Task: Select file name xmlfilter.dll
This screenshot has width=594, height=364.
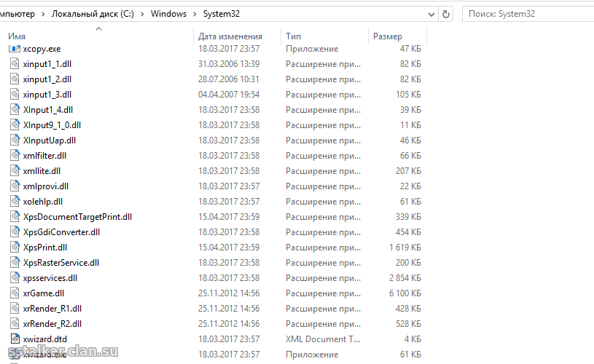Action: point(44,156)
